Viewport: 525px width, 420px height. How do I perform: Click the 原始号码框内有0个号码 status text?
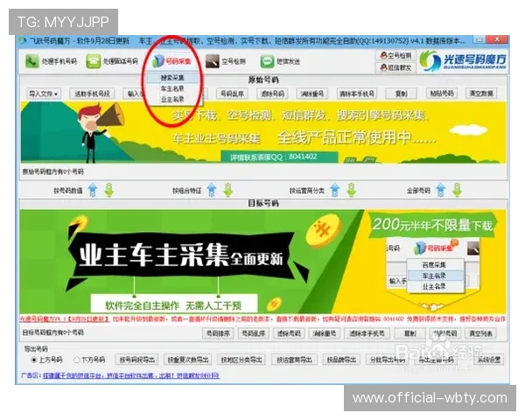[52, 171]
